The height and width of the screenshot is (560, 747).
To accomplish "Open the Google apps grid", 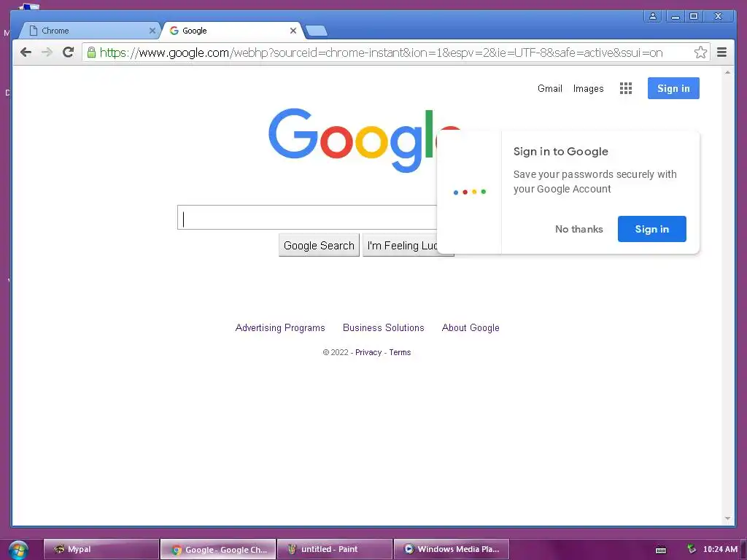I will (625, 88).
